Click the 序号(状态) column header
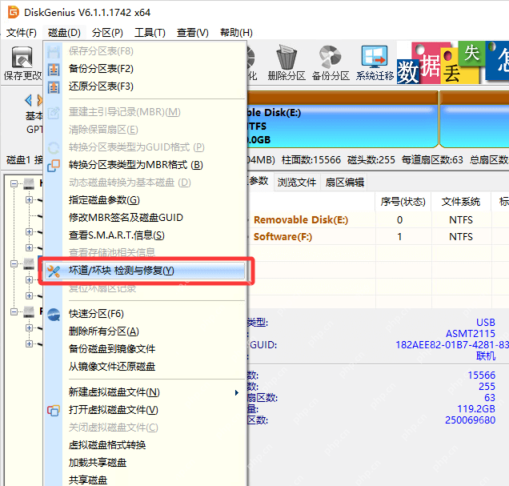Image resolution: width=509 pixels, height=486 pixels. (x=403, y=202)
